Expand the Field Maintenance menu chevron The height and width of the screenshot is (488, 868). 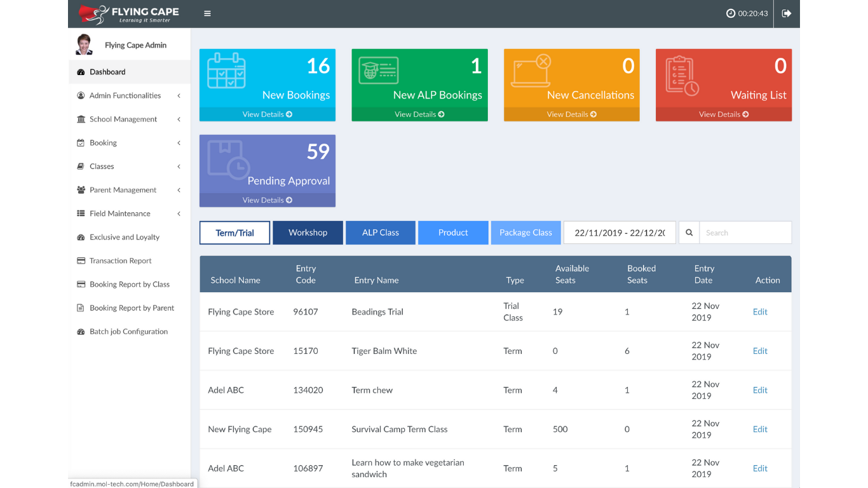[179, 213]
